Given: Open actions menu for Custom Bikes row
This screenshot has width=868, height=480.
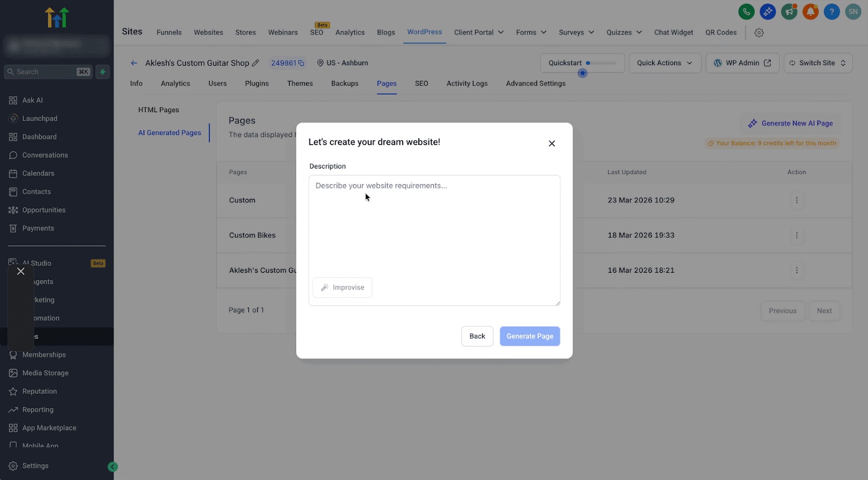Looking at the screenshot, I should pyautogui.click(x=796, y=235).
